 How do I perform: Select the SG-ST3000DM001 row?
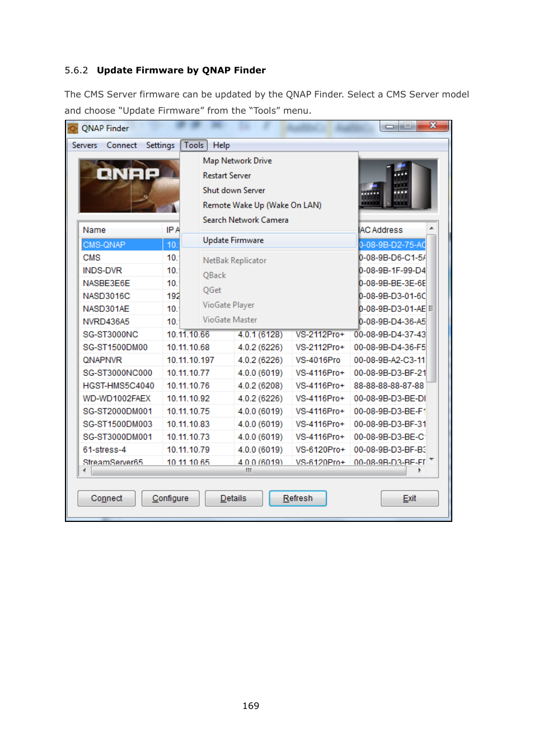coord(254,437)
